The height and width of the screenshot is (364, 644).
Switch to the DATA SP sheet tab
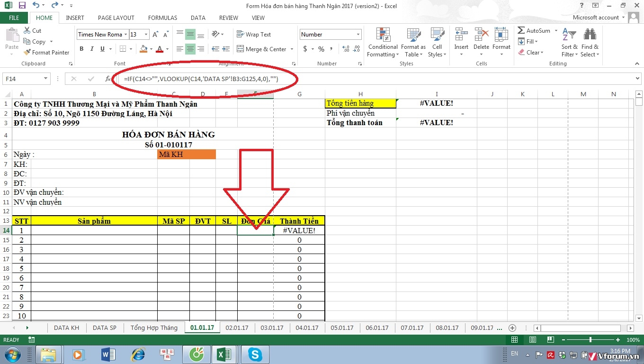click(104, 328)
